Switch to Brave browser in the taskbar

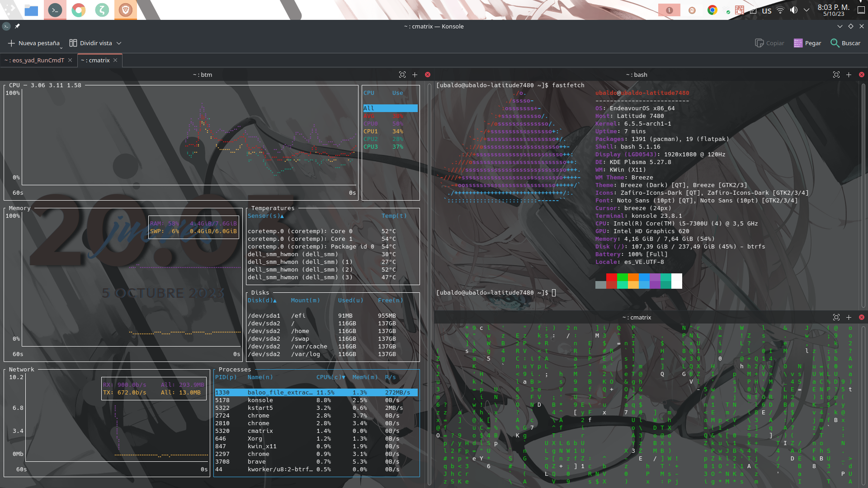(x=126, y=9)
